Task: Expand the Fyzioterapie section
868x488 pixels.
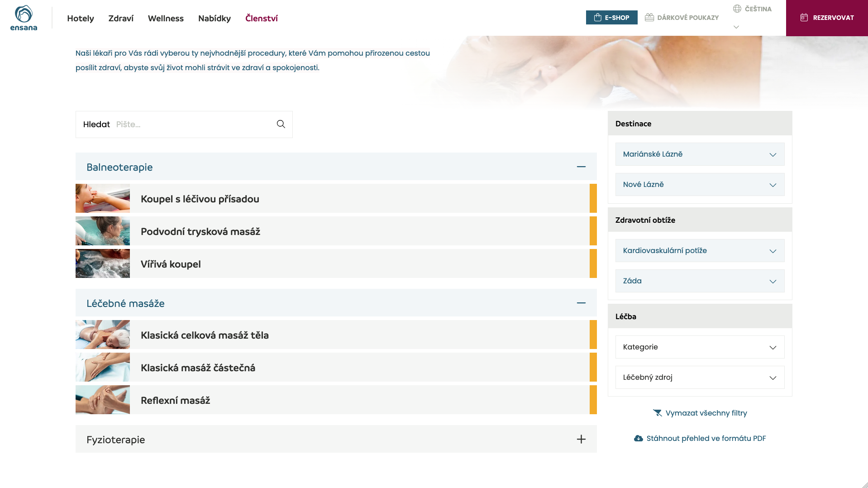Action: (x=581, y=439)
